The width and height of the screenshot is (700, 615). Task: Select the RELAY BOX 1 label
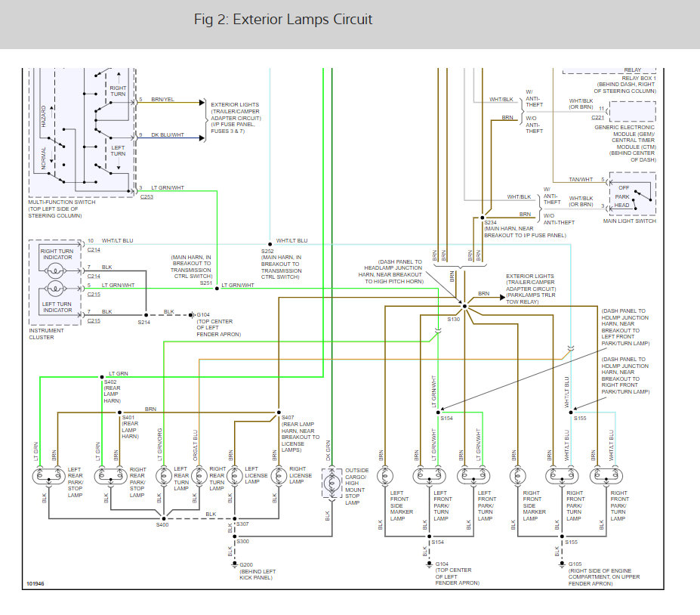pyautogui.click(x=639, y=78)
